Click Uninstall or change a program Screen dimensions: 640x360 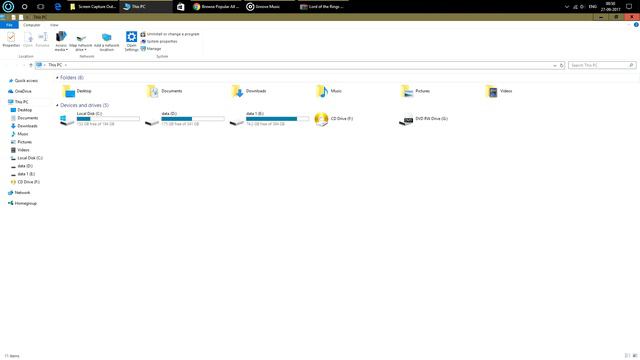point(170,34)
